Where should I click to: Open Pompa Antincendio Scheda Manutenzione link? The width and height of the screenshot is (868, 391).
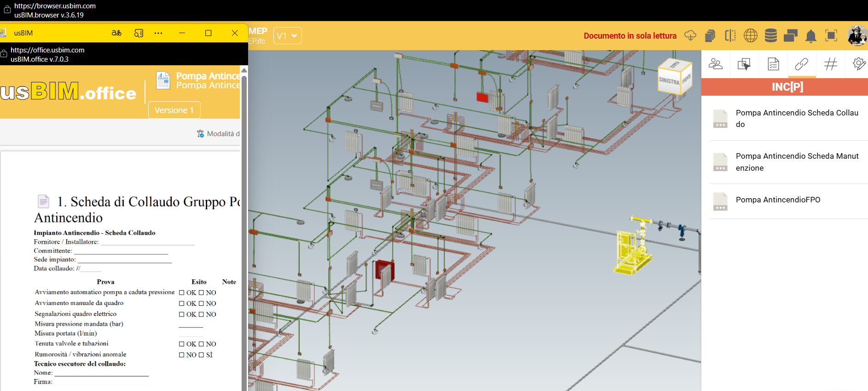pyautogui.click(x=797, y=162)
